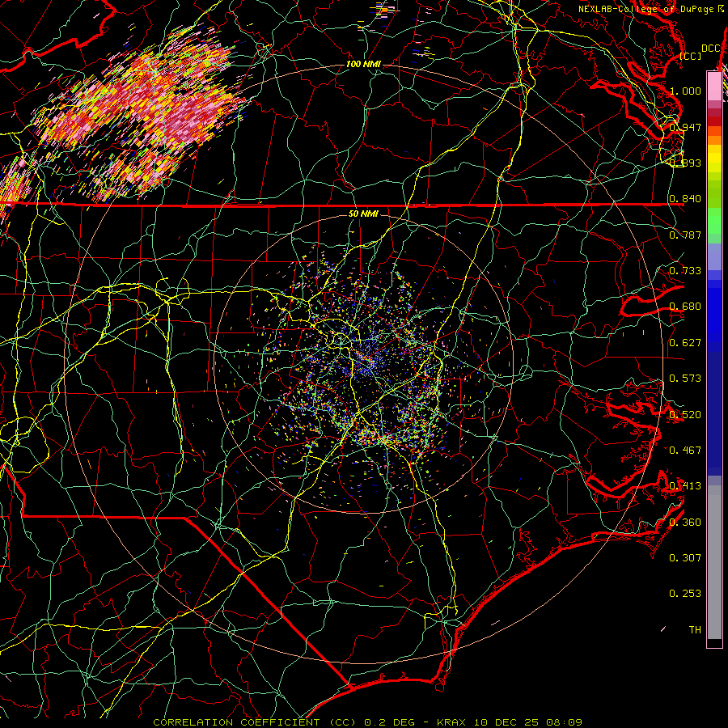The width and height of the screenshot is (728, 728).
Task: Pick the bright green color bar segment
Action: point(714,221)
